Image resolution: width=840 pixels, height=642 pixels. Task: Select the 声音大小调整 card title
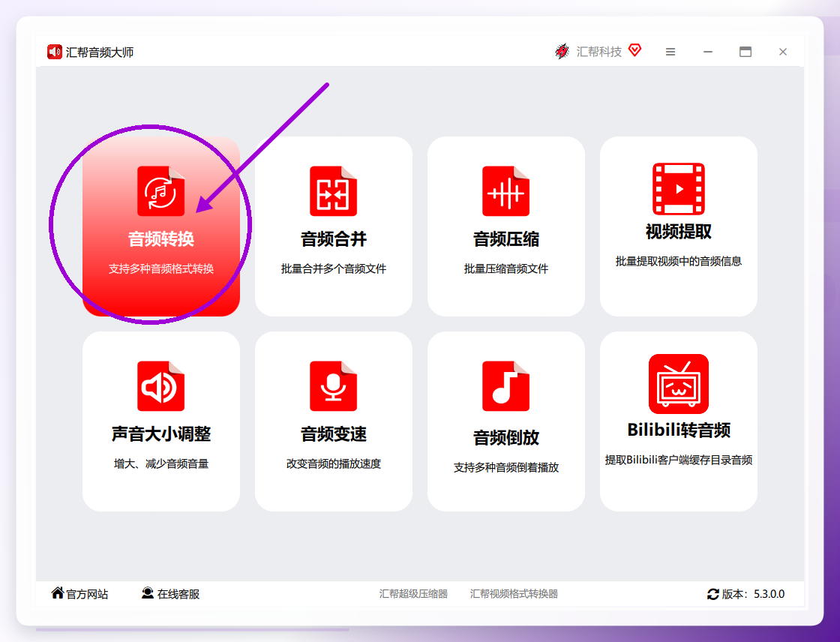pos(160,434)
